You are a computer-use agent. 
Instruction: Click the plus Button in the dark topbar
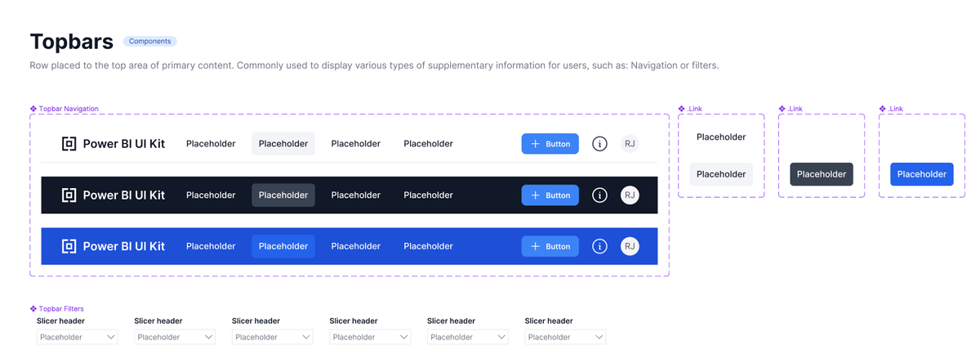(550, 195)
